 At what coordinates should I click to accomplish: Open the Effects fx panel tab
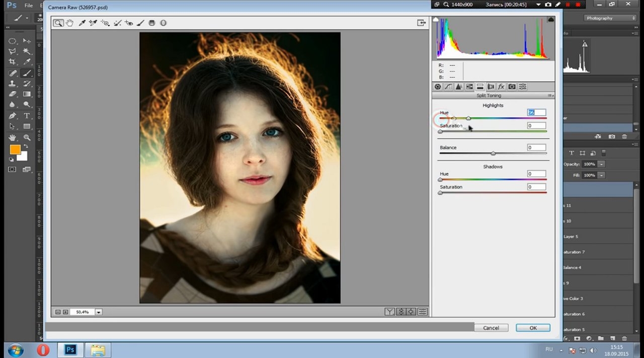501,87
